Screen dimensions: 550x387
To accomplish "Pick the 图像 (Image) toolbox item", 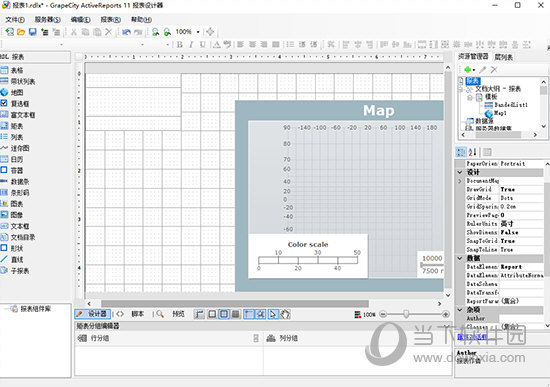I will [x=12, y=215].
